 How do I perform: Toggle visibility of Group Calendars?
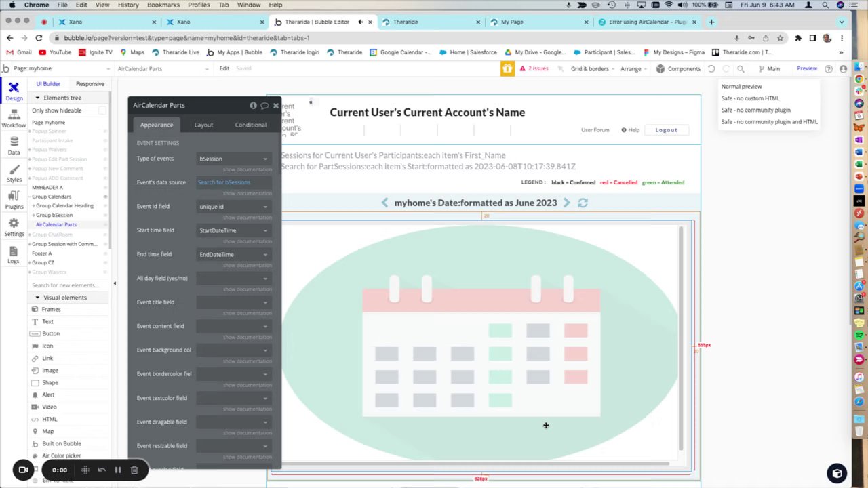[x=105, y=197]
